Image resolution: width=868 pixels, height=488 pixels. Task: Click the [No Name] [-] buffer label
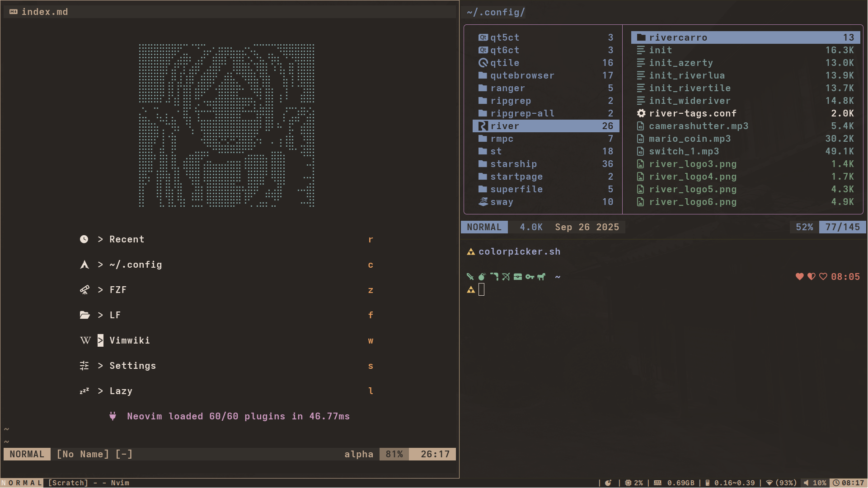pyautogui.click(x=95, y=454)
